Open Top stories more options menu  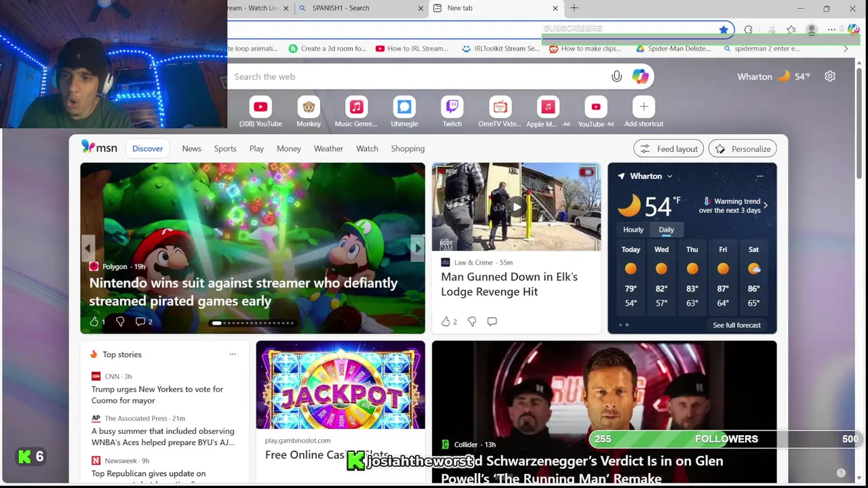[x=232, y=354]
